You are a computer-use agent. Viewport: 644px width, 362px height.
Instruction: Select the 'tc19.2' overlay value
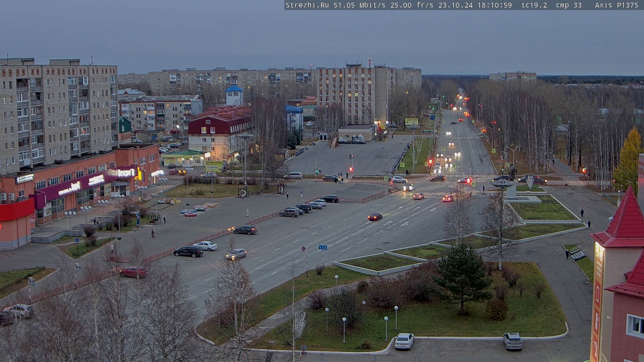(x=534, y=5)
